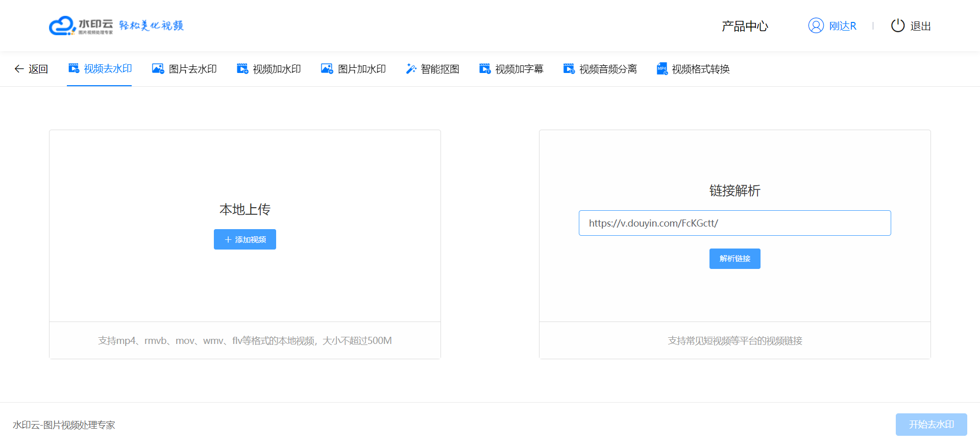This screenshot has width=980, height=446.
Task: Click the 退出 logout link
Action: tap(921, 26)
